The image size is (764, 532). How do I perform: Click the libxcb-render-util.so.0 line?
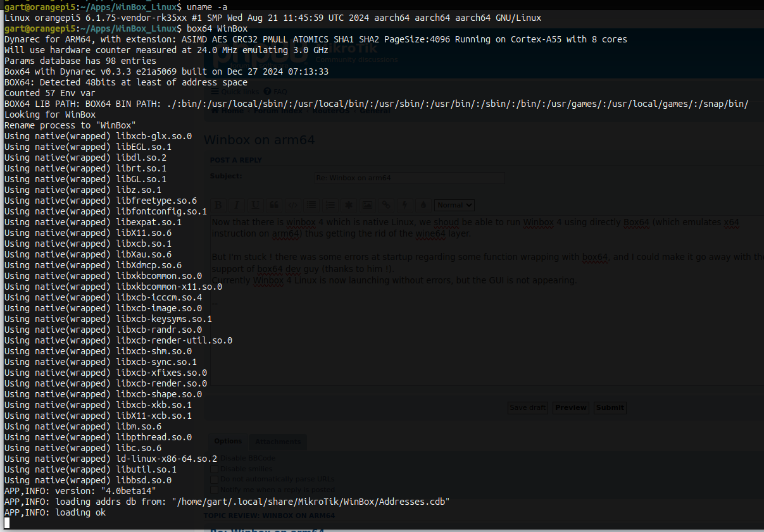pos(118,340)
